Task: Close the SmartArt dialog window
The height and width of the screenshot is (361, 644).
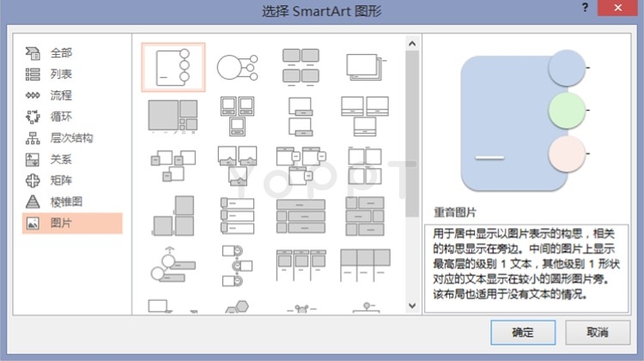Action: click(x=617, y=8)
